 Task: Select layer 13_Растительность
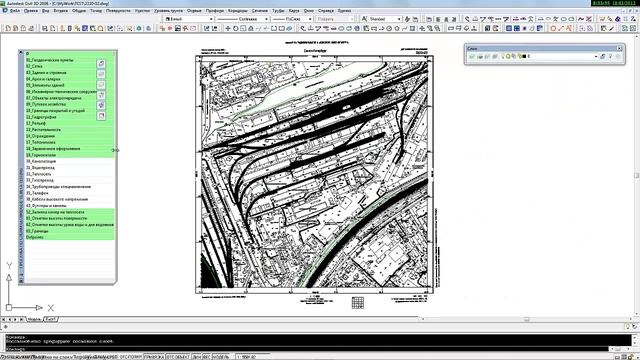(70, 130)
